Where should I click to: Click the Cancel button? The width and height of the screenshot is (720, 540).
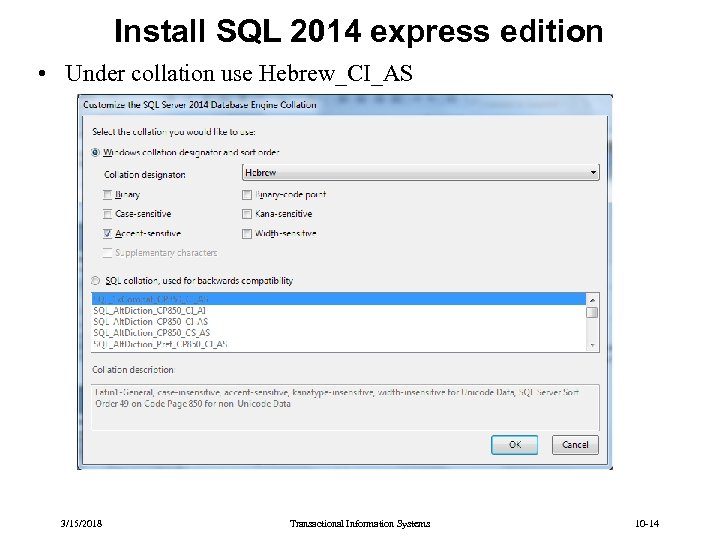coord(575,445)
